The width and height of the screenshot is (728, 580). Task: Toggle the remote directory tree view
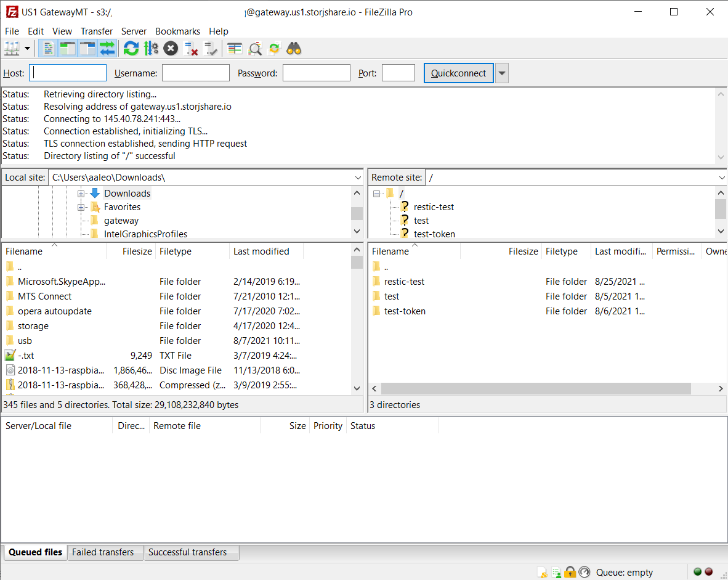(87, 48)
